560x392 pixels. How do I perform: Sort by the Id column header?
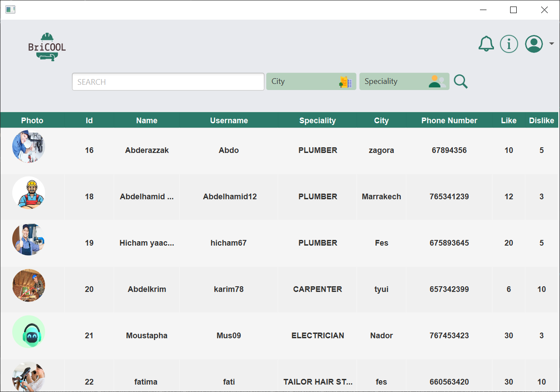point(89,121)
